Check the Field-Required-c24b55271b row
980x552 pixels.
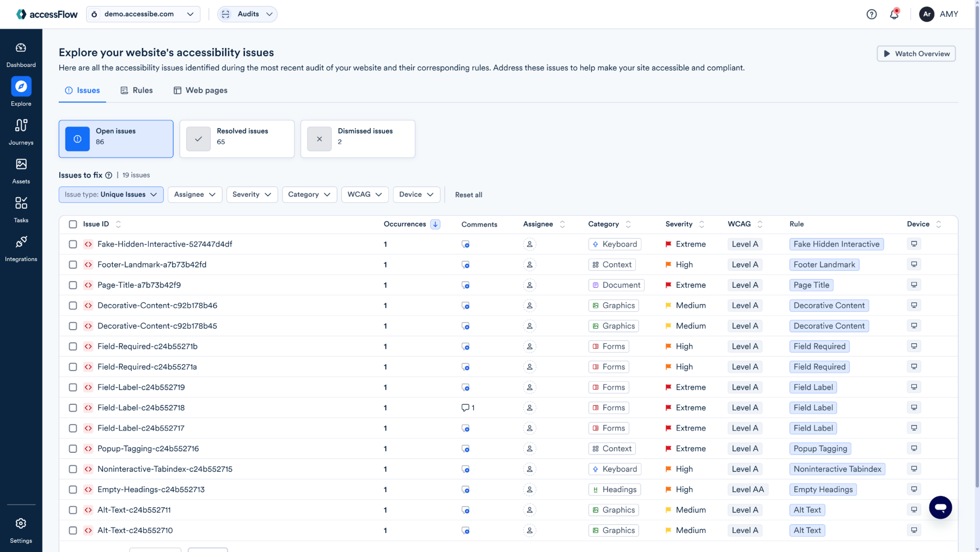click(x=73, y=347)
